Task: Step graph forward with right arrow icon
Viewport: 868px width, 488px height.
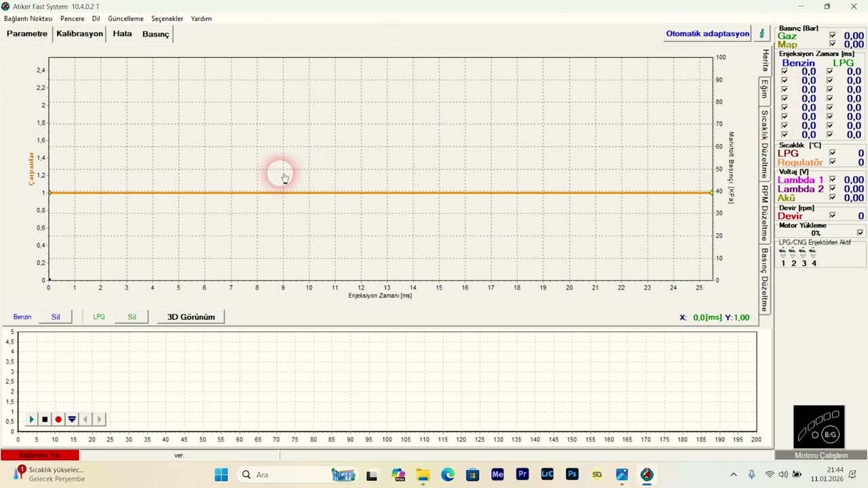Action: (99, 420)
